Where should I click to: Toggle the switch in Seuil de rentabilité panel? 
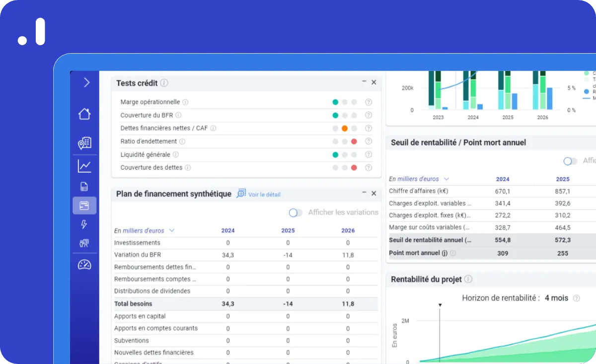[571, 161]
